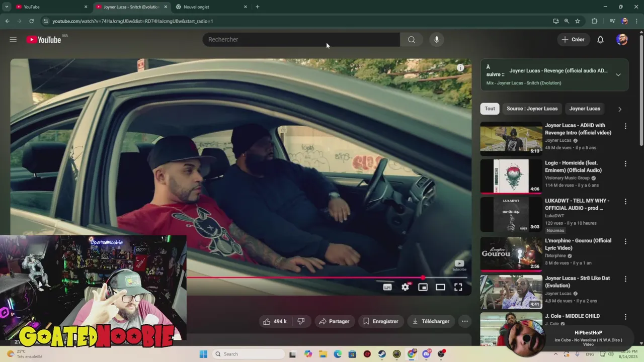
Task: Focus the Rechercher search field
Action: pos(301,39)
